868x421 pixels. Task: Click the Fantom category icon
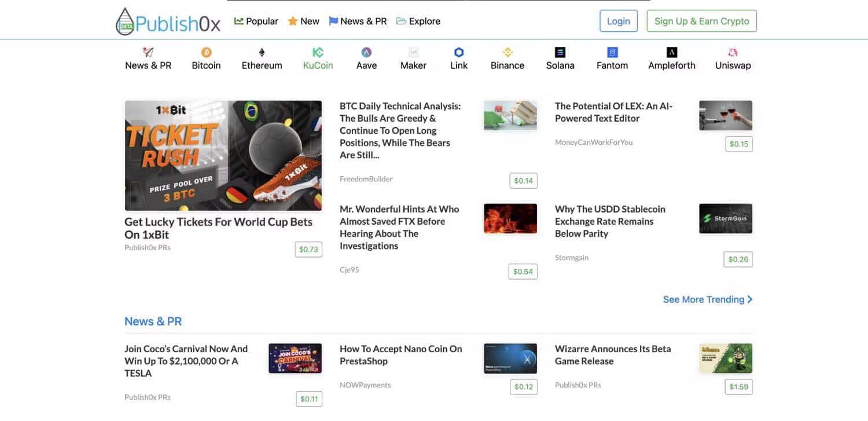612,53
